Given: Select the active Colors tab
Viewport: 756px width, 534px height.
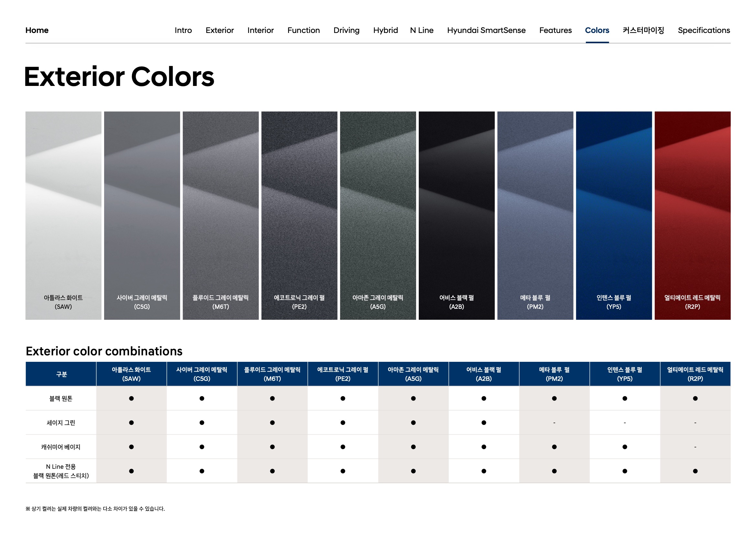Looking at the screenshot, I should click(x=597, y=30).
